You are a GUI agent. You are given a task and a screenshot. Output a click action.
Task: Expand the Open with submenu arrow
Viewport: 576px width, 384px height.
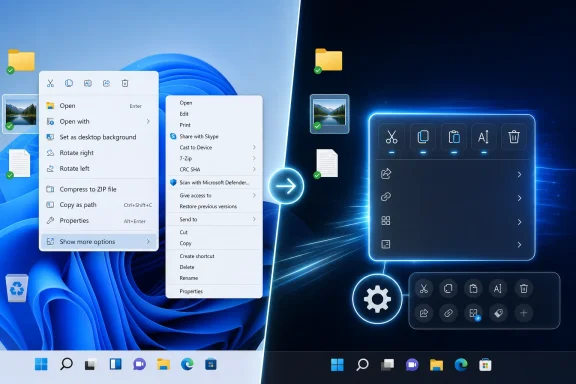[148, 121]
